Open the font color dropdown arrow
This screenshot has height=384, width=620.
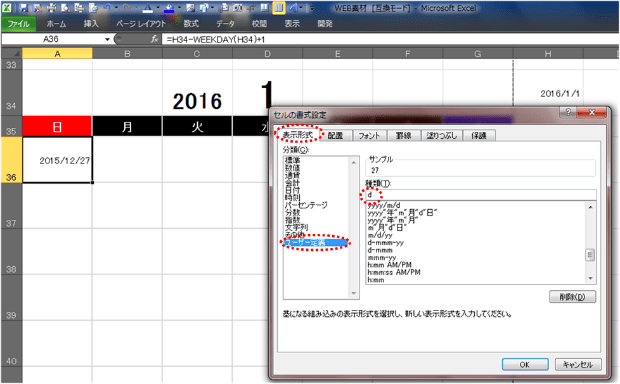click(x=158, y=8)
